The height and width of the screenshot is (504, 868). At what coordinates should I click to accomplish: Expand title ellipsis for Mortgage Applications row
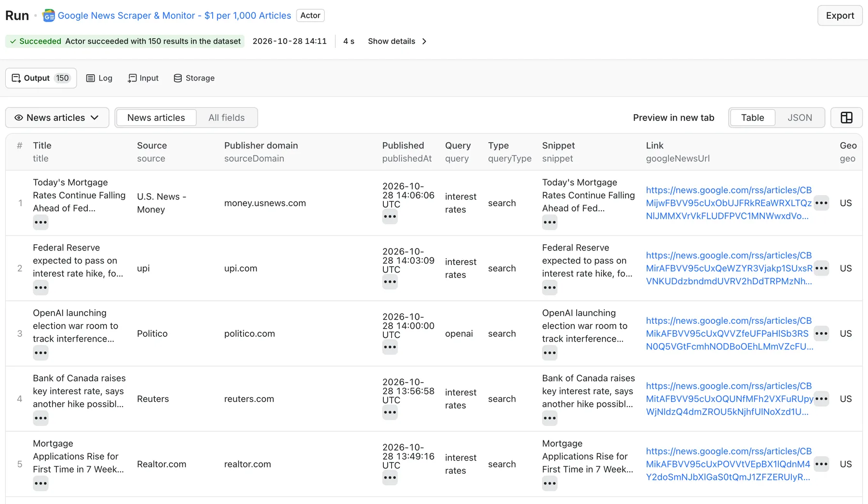[41, 483]
